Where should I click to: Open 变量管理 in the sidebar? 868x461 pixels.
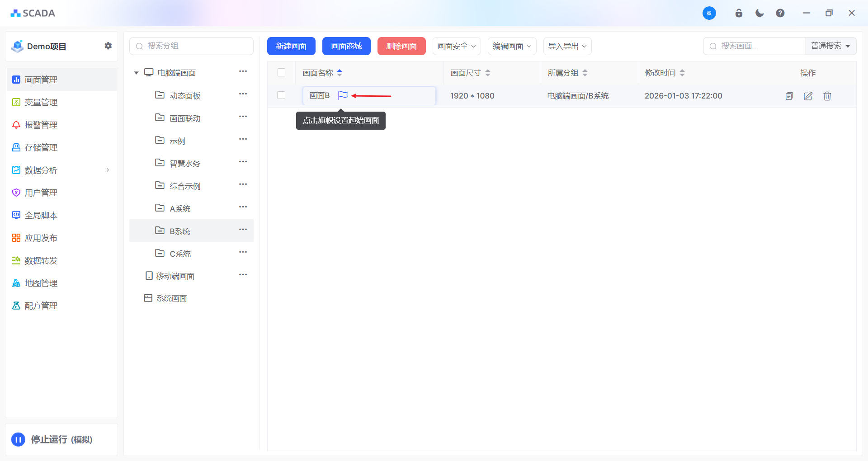coord(41,102)
